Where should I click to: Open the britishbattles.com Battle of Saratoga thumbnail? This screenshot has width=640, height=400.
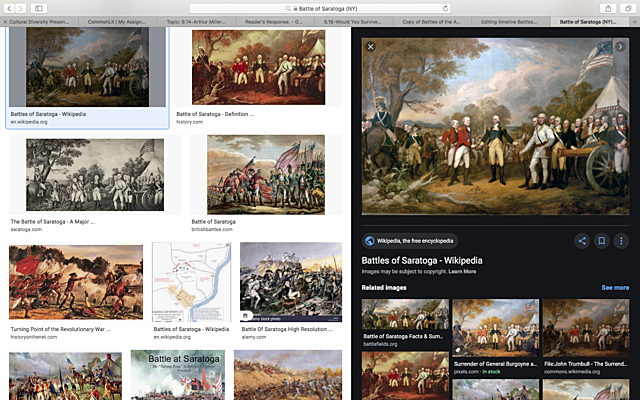pyautogui.click(x=266, y=175)
